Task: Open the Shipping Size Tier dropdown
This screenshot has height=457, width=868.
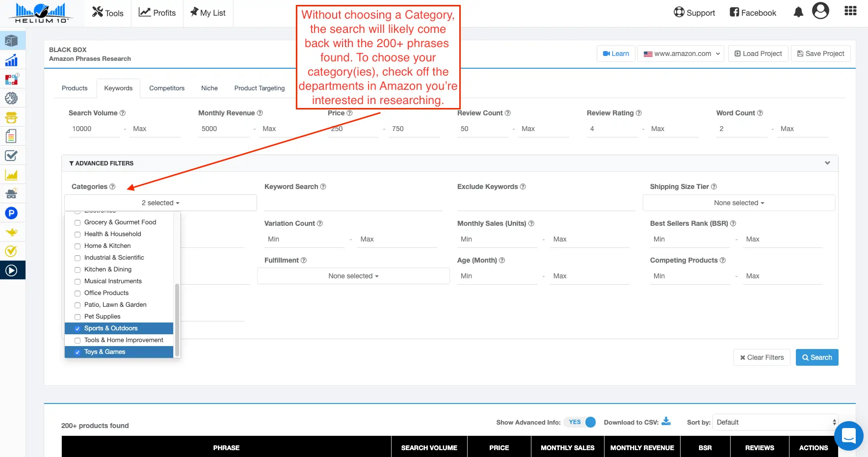Action: [x=738, y=203]
